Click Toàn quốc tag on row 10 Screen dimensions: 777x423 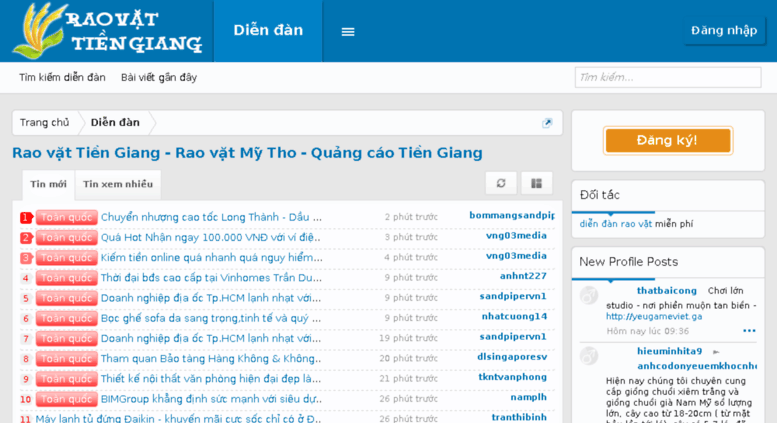point(66,399)
